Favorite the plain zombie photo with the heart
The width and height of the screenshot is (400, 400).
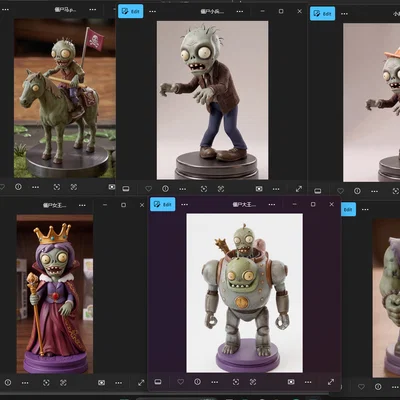149,189
